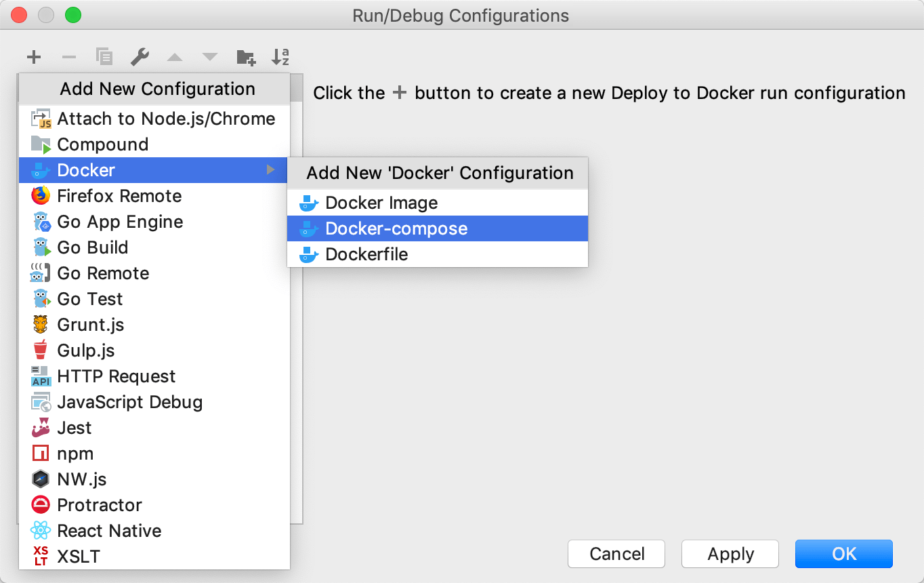Select Attach to Node.js/Chrome configuration
The height and width of the screenshot is (583, 924).
[166, 119]
